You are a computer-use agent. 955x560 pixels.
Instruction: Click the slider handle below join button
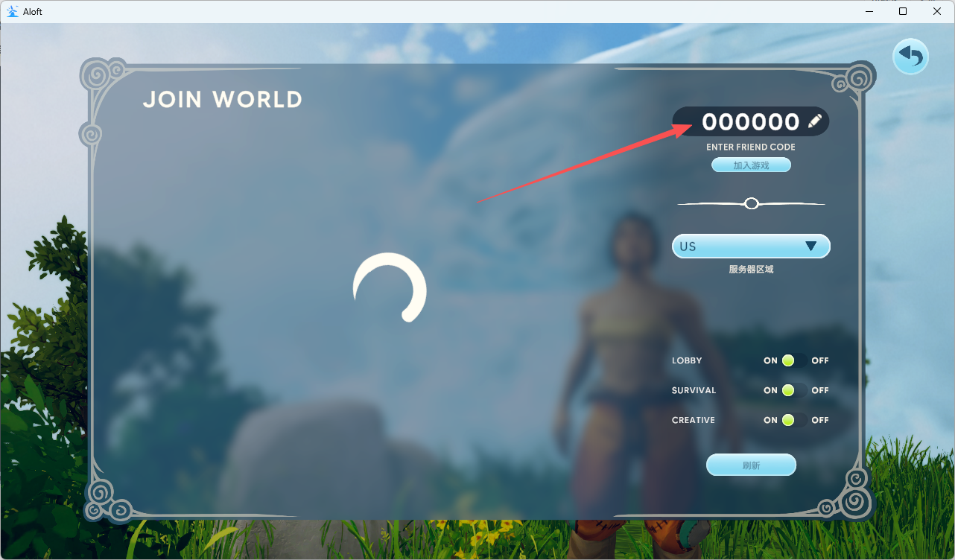click(752, 203)
